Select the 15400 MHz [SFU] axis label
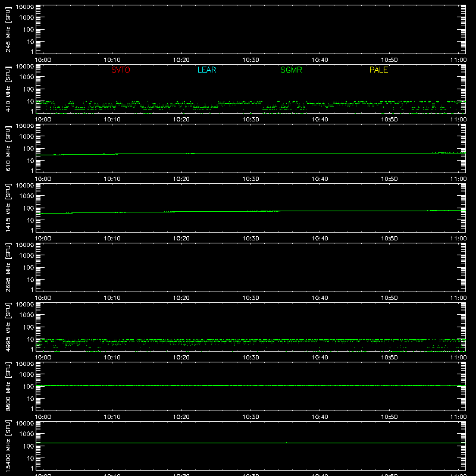476x476 pixels. point(8,446)
